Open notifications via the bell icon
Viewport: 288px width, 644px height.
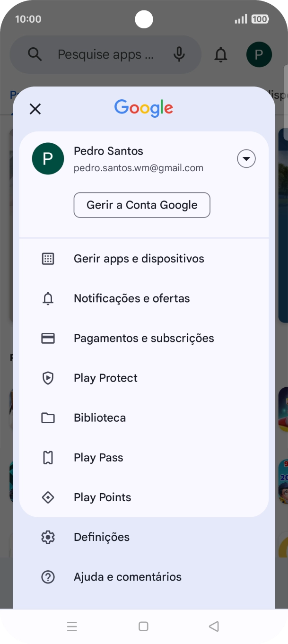220,54
